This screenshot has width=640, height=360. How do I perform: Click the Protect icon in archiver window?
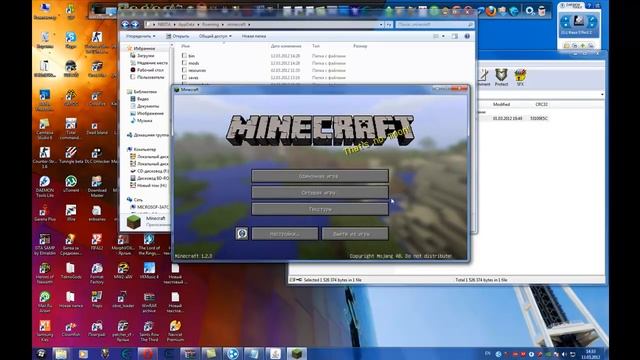pyautogui.click(x=501, y=77)
